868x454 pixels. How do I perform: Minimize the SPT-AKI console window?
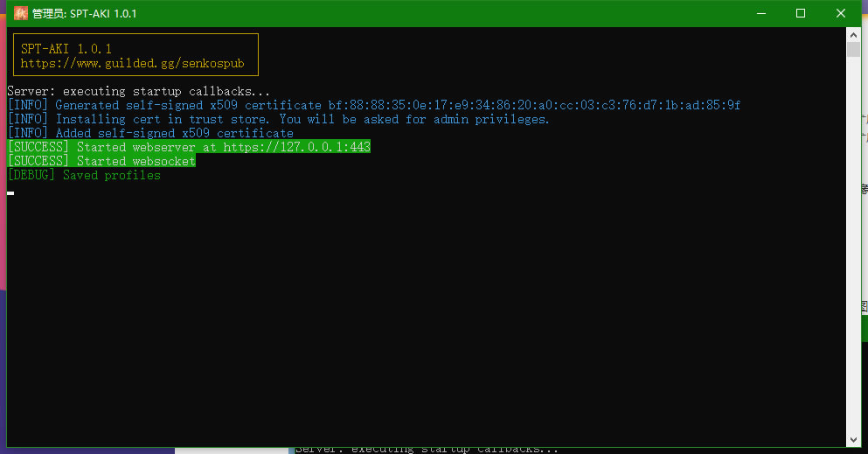759,14
